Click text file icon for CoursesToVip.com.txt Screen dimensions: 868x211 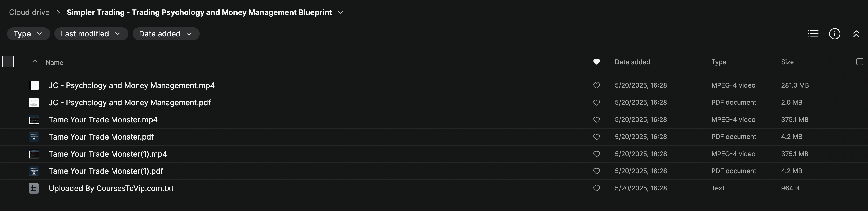coord(34,188)
